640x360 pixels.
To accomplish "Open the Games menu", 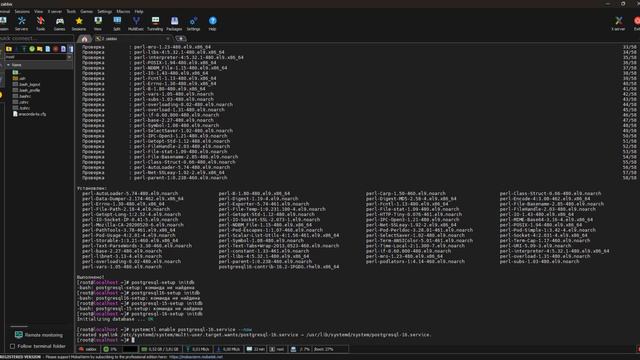I will [x=87, y=11].
